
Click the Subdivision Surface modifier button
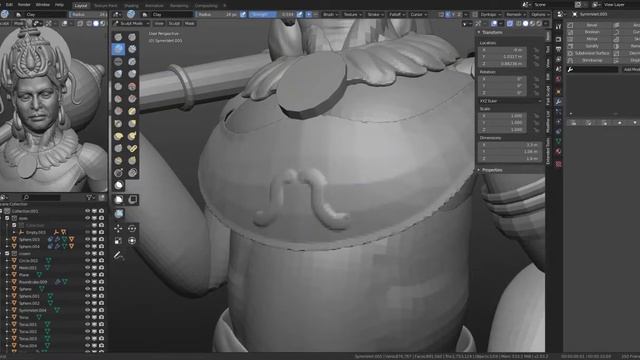click(592, 53)
